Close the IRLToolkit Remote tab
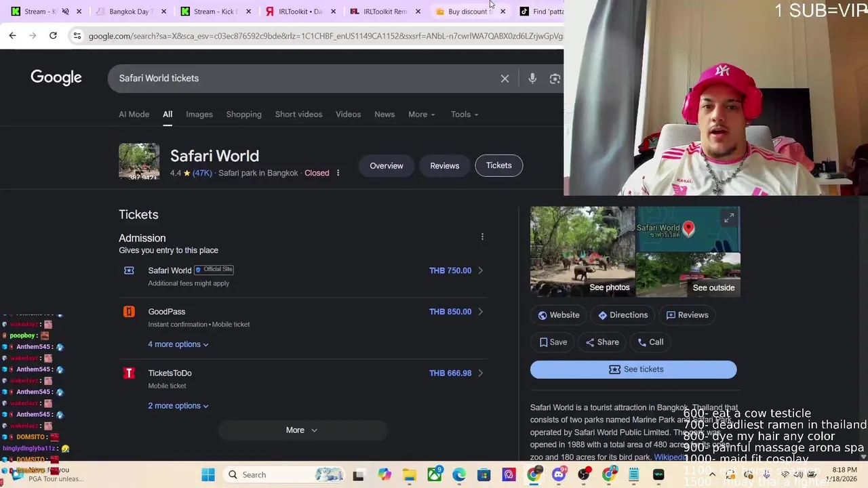Image resolution: width=868 pixels, height=488 pixels. tap(418, 12)
